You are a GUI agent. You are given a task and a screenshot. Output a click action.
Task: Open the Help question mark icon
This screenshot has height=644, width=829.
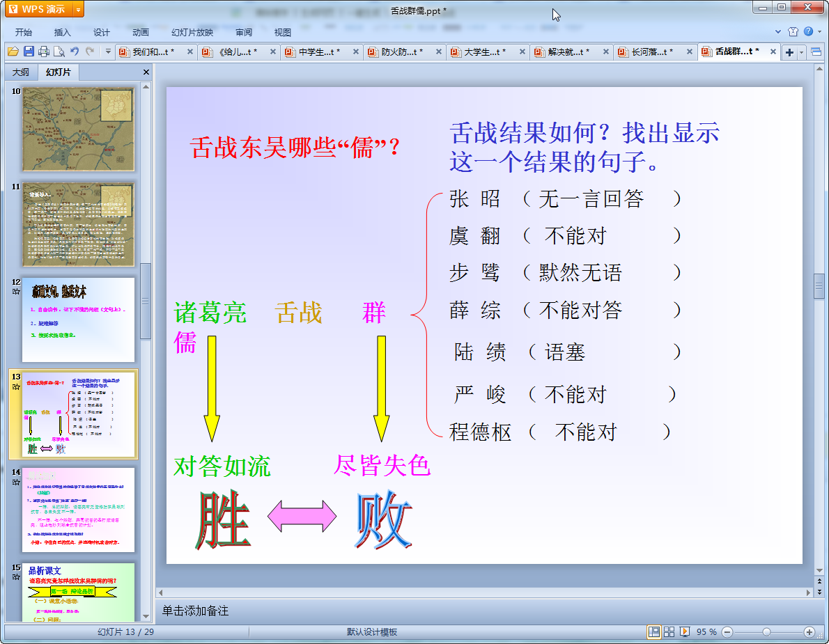point(808,32)
